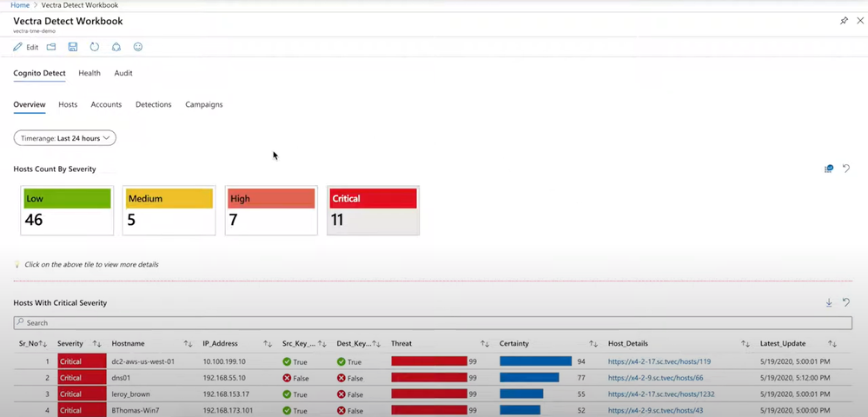Select the Low severity tile
This screenshot has height=417, width=868.
tap(67, 210)
